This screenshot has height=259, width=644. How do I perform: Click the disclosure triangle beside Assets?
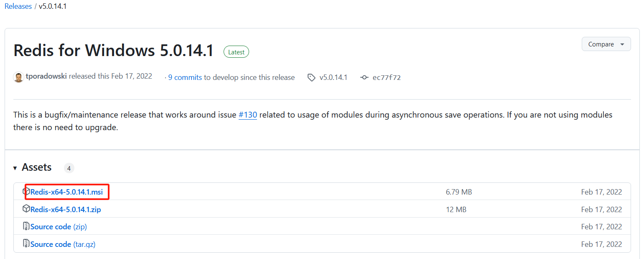click(x=15, y=167)
